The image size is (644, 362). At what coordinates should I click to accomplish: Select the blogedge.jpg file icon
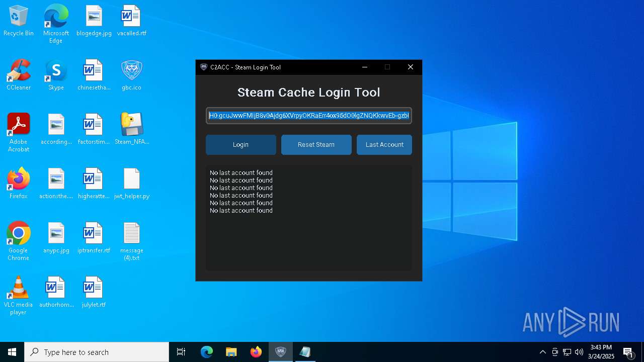94,21
